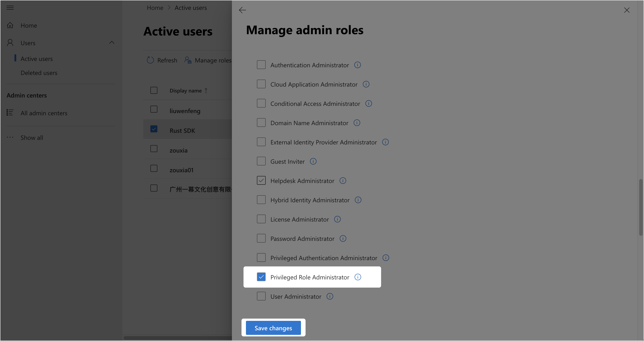
Task: Toggle the Display name sort order
Action: pos(206,91)
